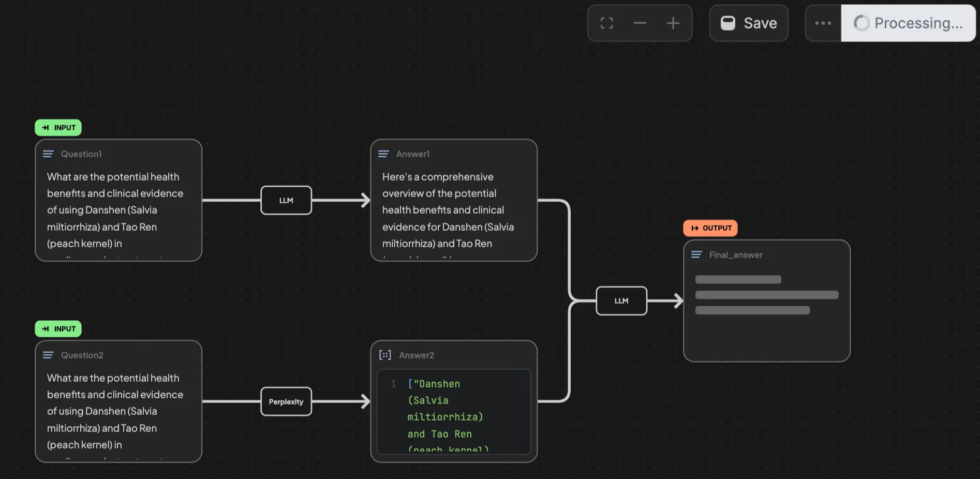Select the Perplexity node
This screenshot has height=479, width=980.
(286, 401)
